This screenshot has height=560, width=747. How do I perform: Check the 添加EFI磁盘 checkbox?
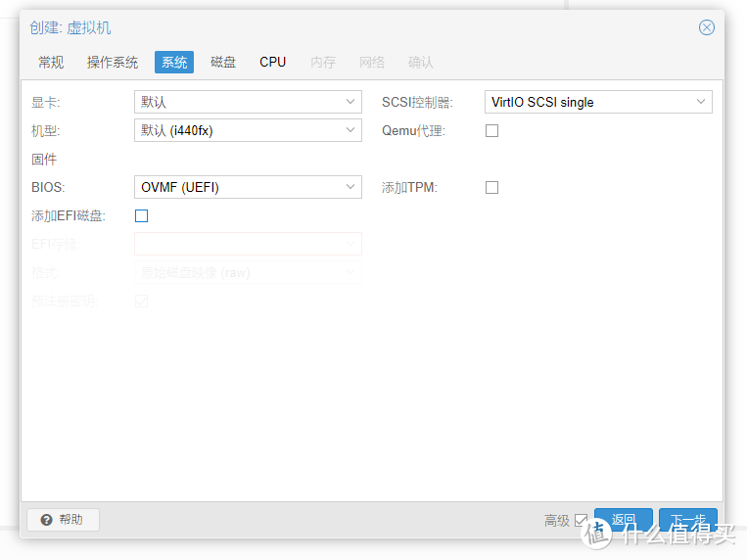(x=142, y=215)
